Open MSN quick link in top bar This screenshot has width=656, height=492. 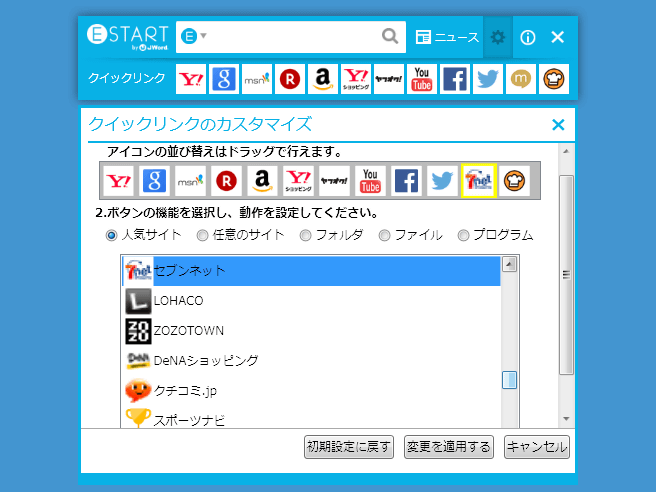[x=257, y=79]
